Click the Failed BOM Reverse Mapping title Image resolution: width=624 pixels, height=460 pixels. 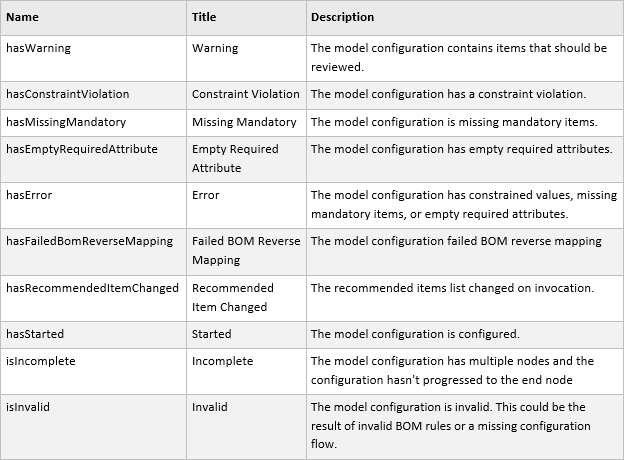(245, 250)
